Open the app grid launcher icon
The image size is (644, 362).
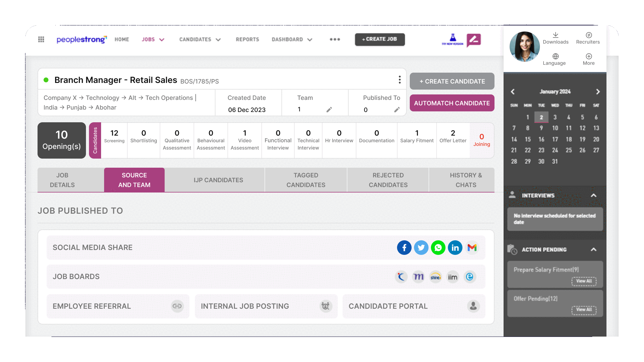pos(41,39)
